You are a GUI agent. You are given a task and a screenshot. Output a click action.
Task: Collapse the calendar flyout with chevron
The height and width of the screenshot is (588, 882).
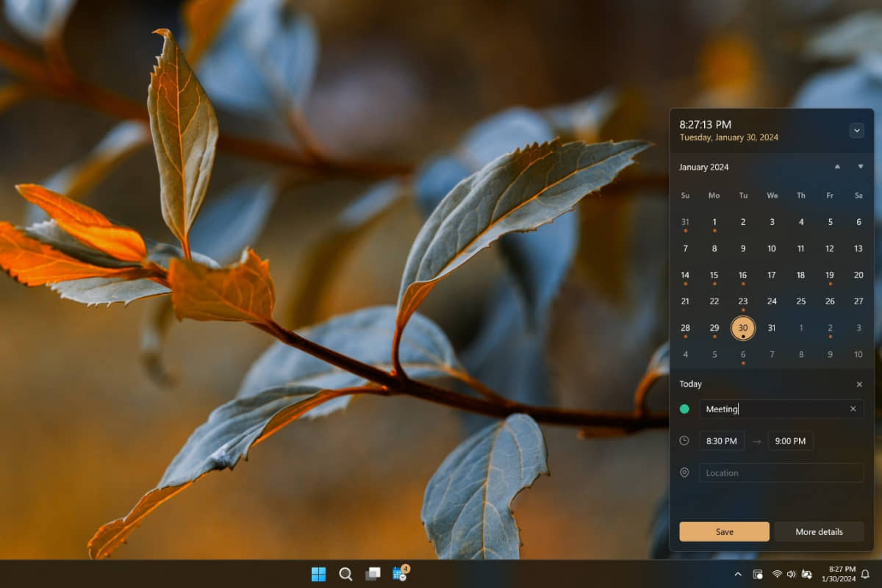[856, 130]
